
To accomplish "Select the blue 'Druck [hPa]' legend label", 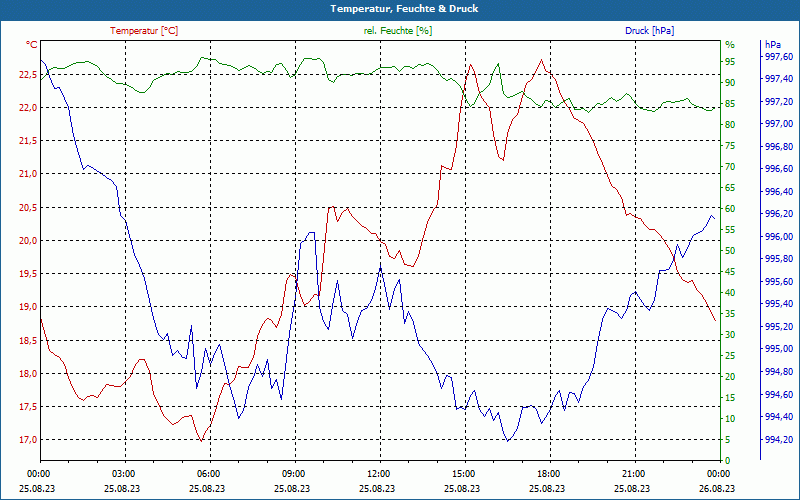I will [649, 31].
